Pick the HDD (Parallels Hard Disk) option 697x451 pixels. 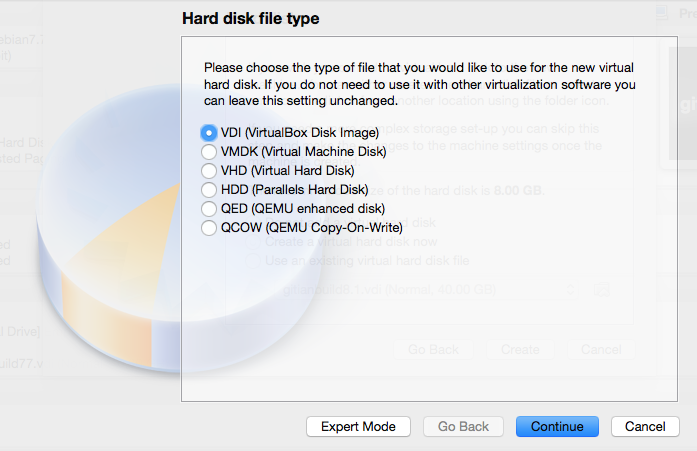(208, 190)
